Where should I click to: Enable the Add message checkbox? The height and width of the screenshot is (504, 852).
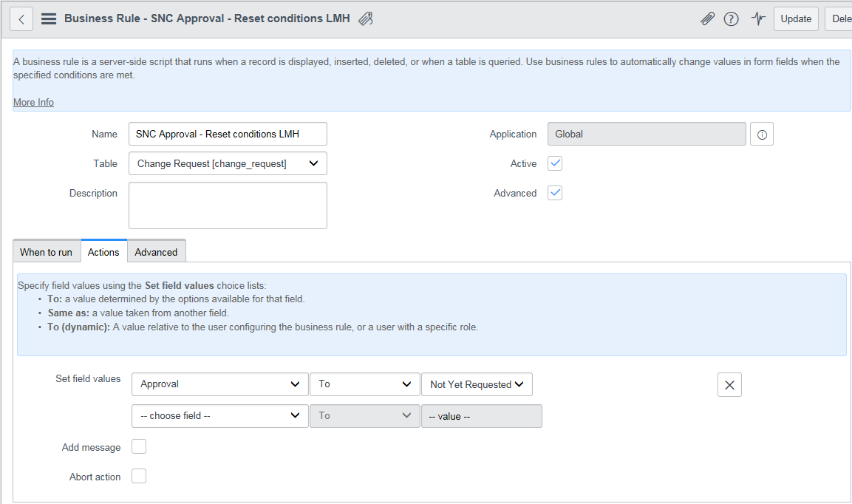tap(139, 446)
